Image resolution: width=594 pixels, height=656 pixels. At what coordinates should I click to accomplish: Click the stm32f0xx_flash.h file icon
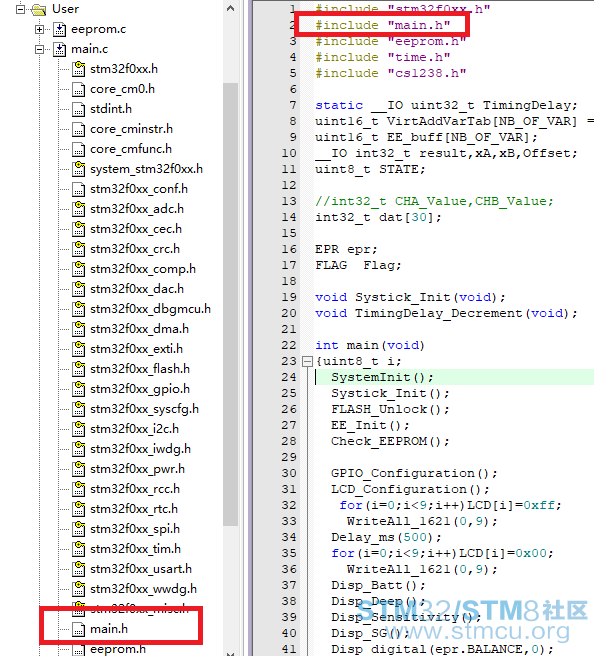[78, 369]
